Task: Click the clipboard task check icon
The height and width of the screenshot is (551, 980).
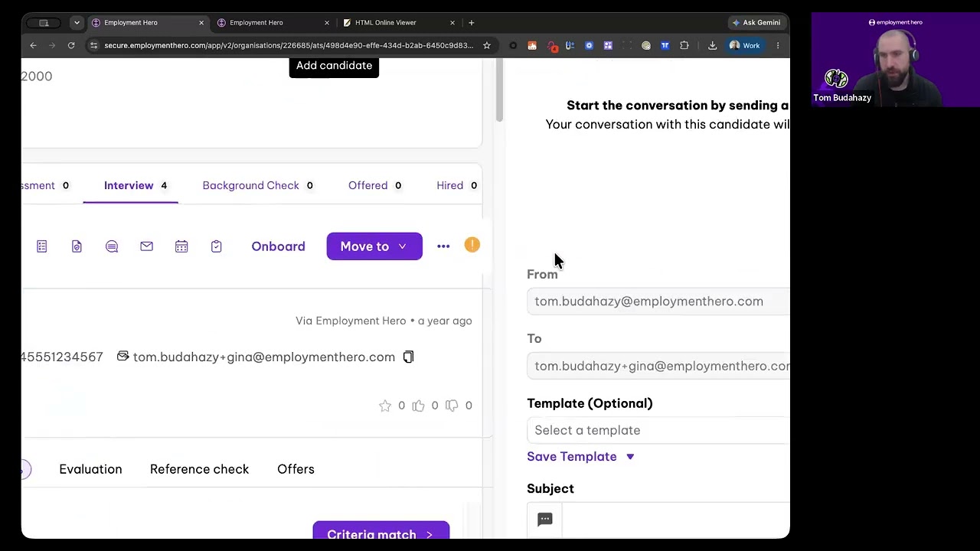Action: click(x=216, y=246)
